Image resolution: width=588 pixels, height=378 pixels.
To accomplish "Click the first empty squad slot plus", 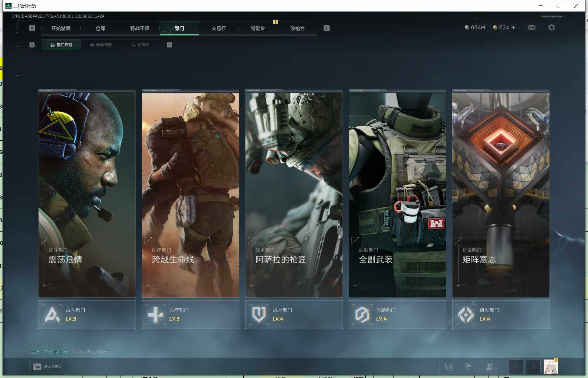I will [515, 367].
